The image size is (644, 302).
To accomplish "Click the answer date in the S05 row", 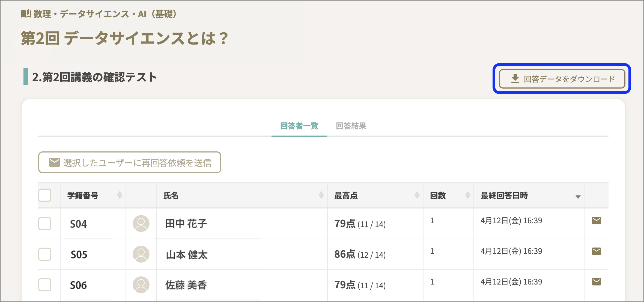I will 511,251.
